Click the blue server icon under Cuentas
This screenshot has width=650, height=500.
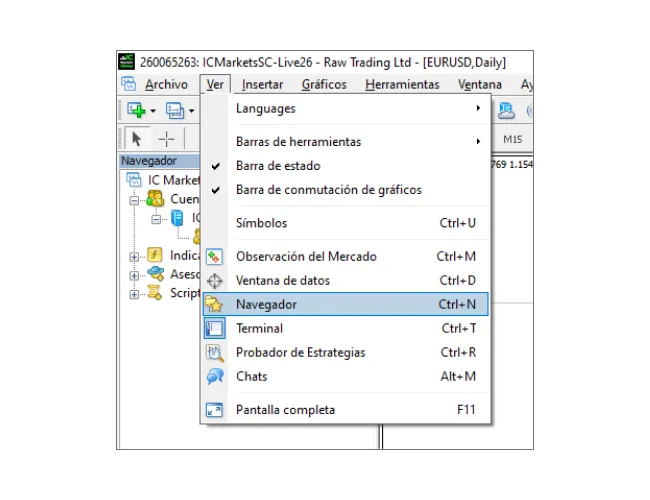tap(177, 218)
